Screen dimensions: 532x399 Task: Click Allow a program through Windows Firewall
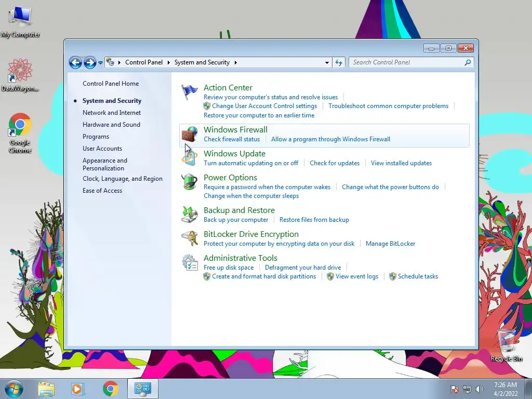pyautogui.click(x=330, y=139)
